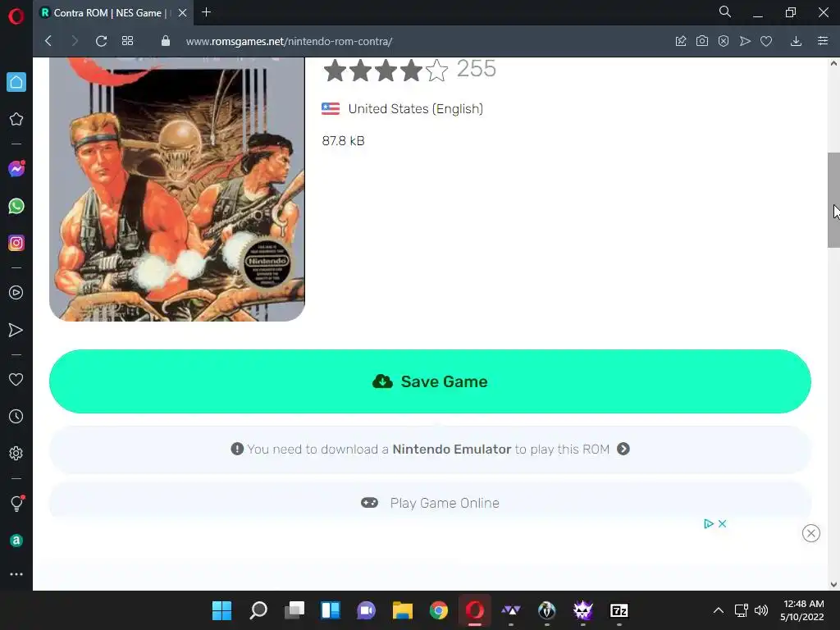The width and height of the screenshot is (840, 630).
Task: Click Play Game Online button
Action: 430,503
